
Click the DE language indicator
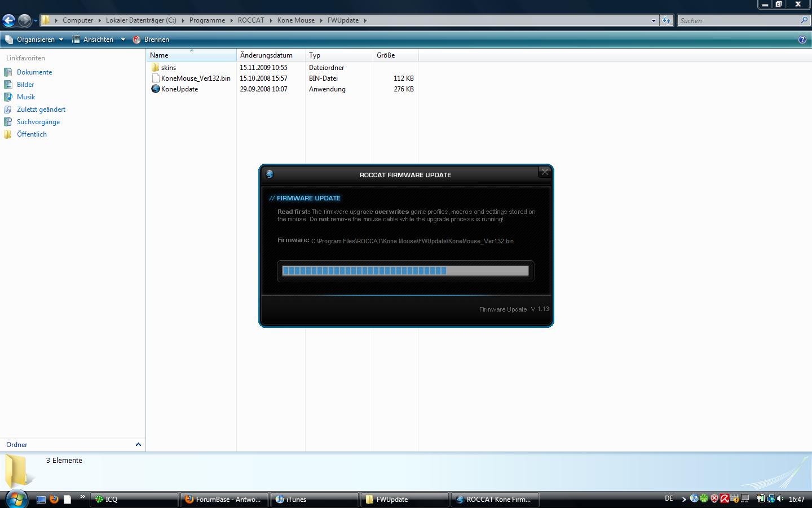point(669,498)
